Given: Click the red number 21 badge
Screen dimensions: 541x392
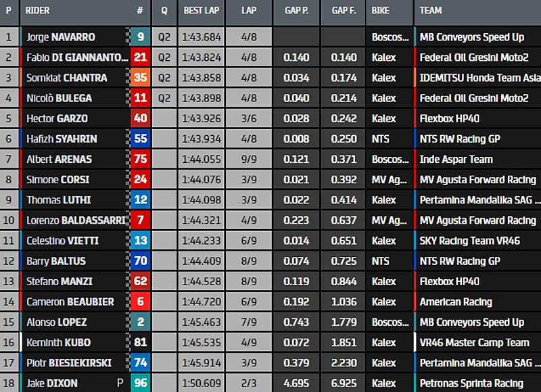Looking at the screenshot, I should [x=141, y=57].
